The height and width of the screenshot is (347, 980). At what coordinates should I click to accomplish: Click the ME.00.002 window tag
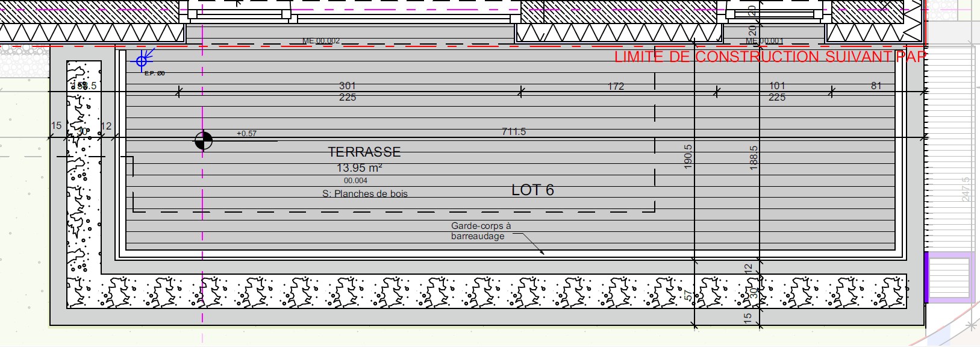tap(321, 41)
